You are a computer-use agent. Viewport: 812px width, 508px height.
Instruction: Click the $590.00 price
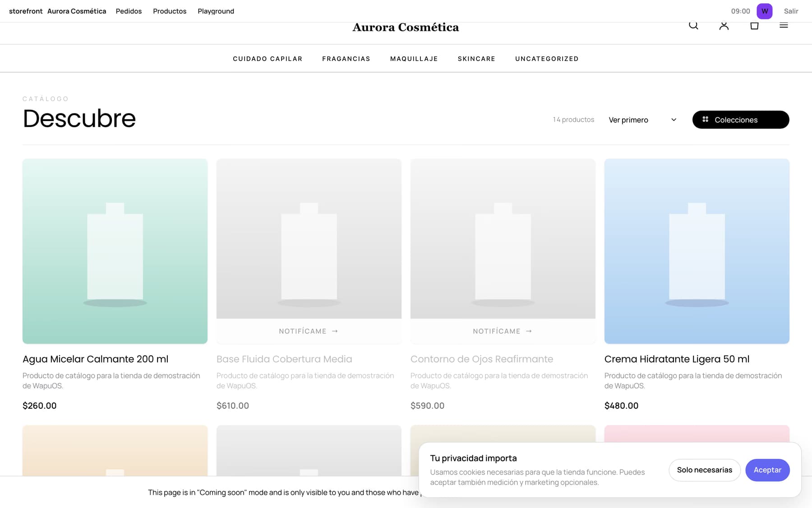pyautogui.click(x=427, y=405)
